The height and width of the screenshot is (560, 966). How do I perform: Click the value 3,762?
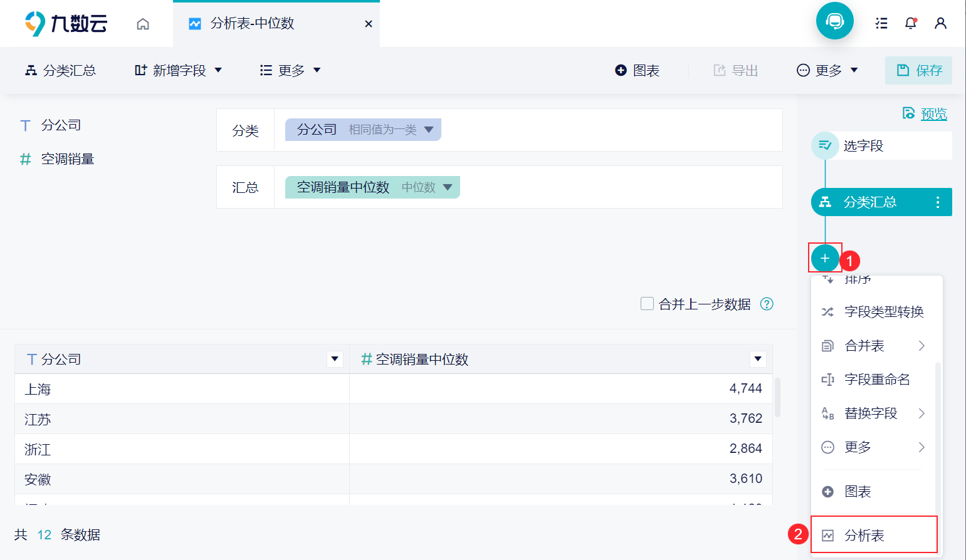point(746,418)
